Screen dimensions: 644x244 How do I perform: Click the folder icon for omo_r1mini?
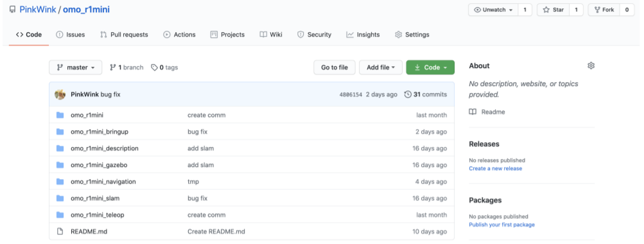click(x=60, y=115)
